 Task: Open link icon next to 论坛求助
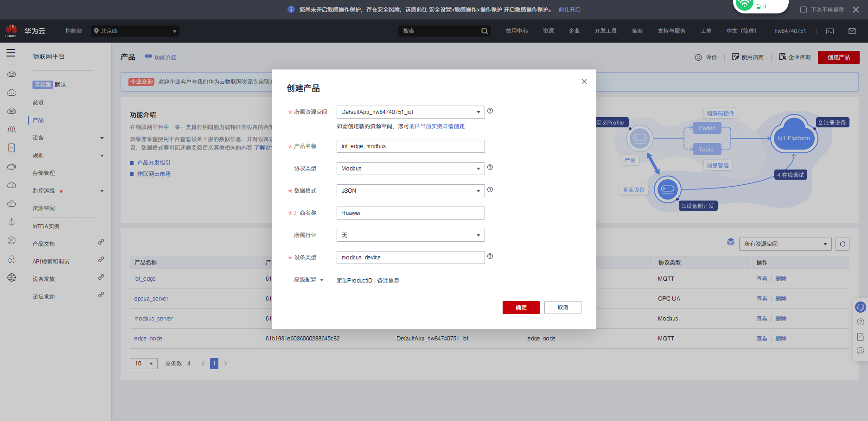tap(101, 295)
